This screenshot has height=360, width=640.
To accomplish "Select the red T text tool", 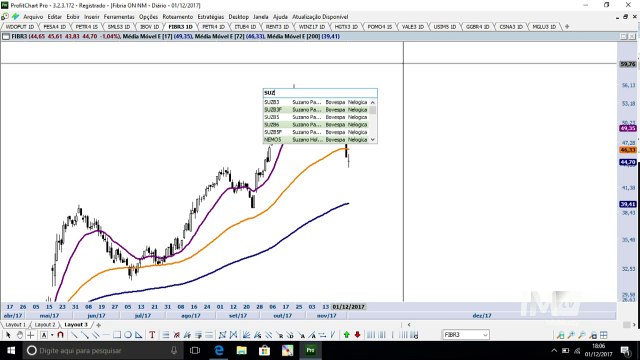I will point(152,335).
